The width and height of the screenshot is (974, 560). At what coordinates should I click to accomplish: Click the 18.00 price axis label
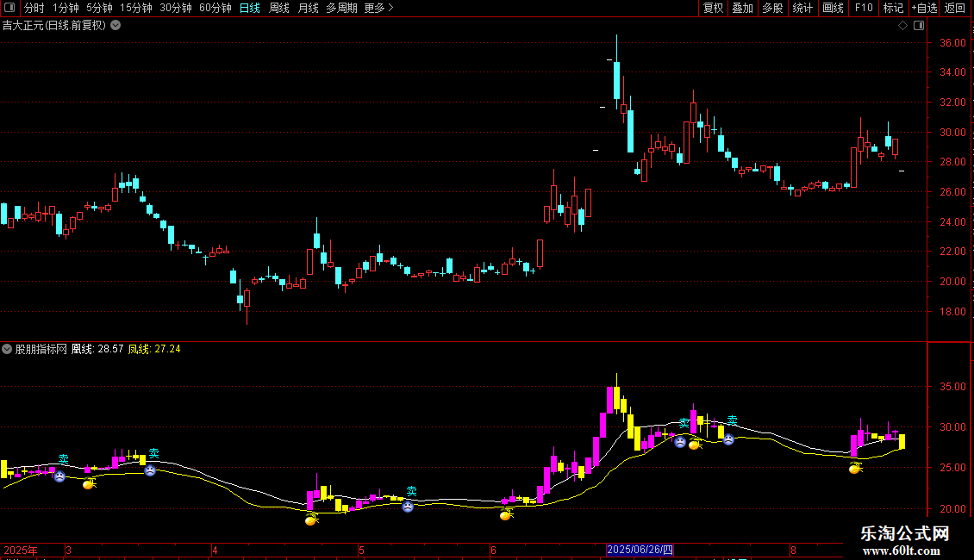(952, 312)
